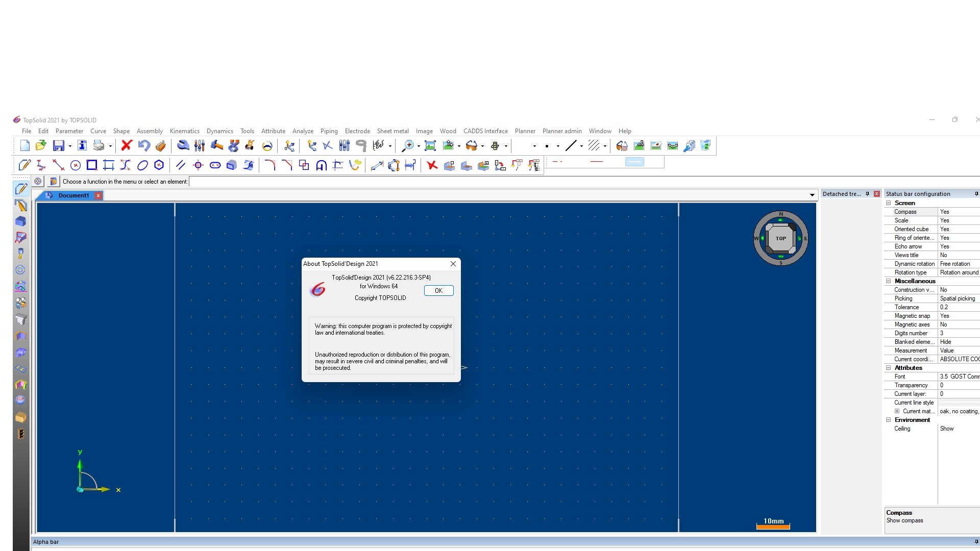Open the hatching pattern dropdown arrow
Viewport: 980px width, 551px height.
pos(605,146)
